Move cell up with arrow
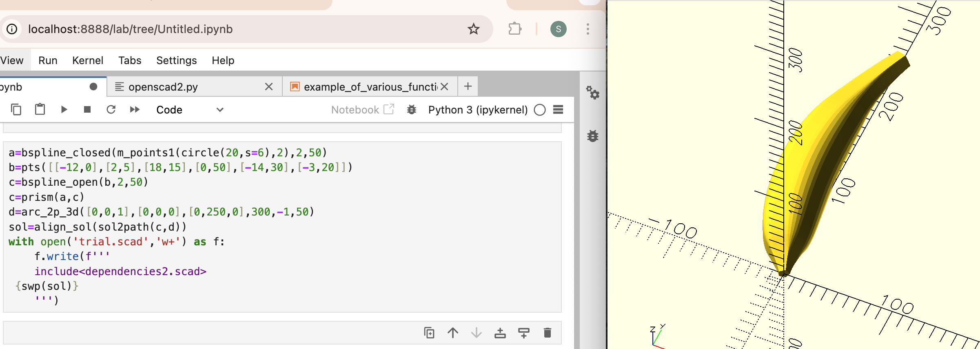The image size is (980, 349). tap(452, 333)
